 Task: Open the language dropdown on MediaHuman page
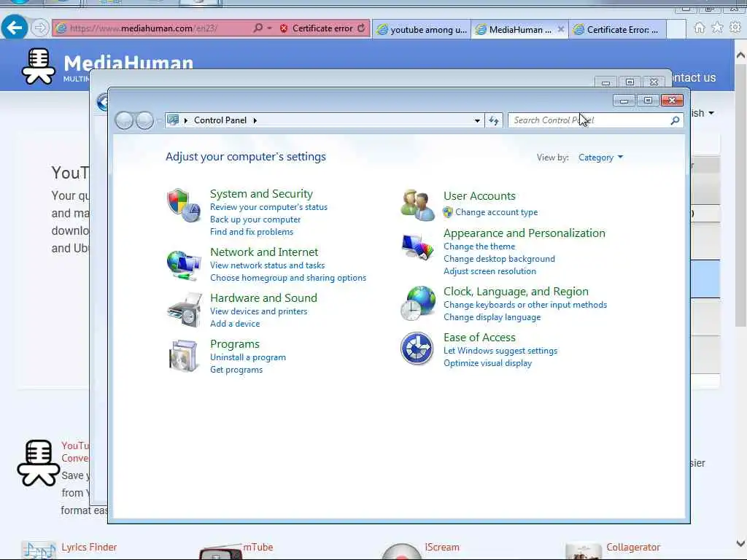tap(703, 113)
